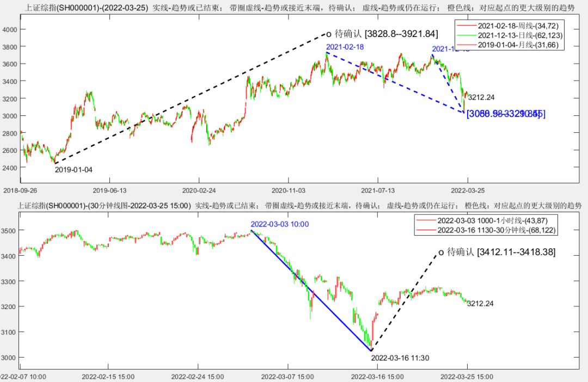This screenshot has height=382, width=588.
Task: Click the 3000 y-axis label in top chart
Action: 9,116
